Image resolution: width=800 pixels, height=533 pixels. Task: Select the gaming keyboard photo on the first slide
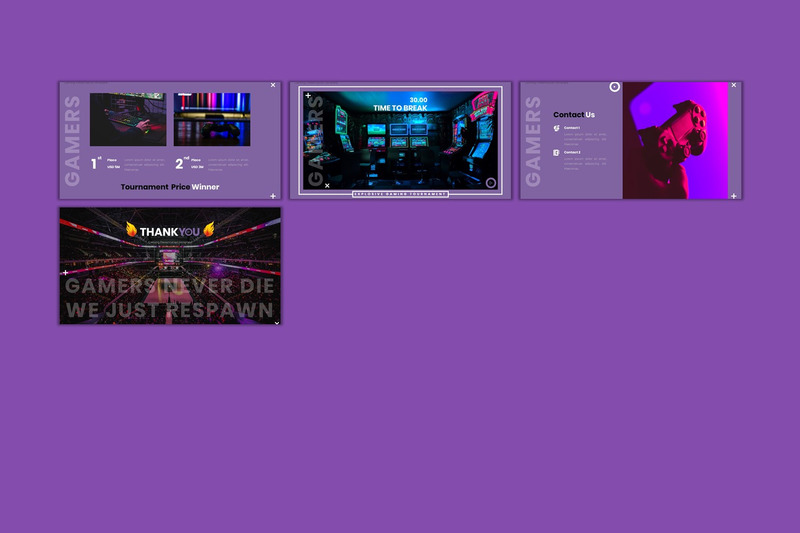[128, 119]
